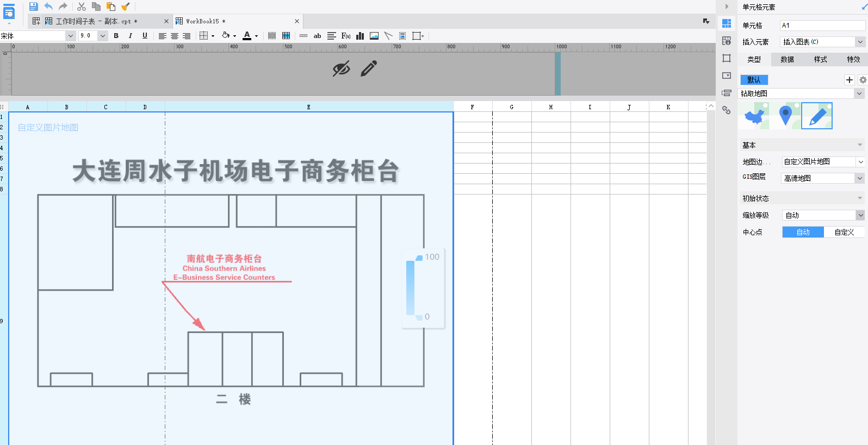Align cell text left

pyautogui.click(x=162, y=36)
